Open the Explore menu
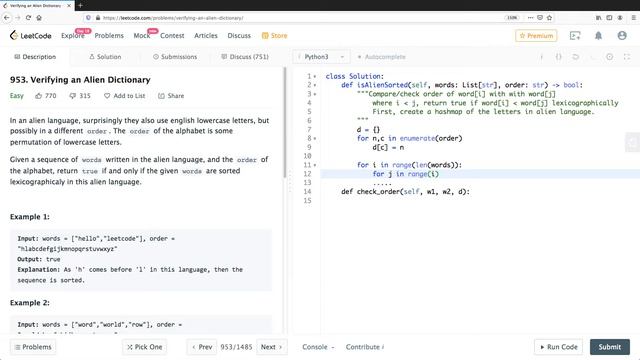 [x=73, y=36]
